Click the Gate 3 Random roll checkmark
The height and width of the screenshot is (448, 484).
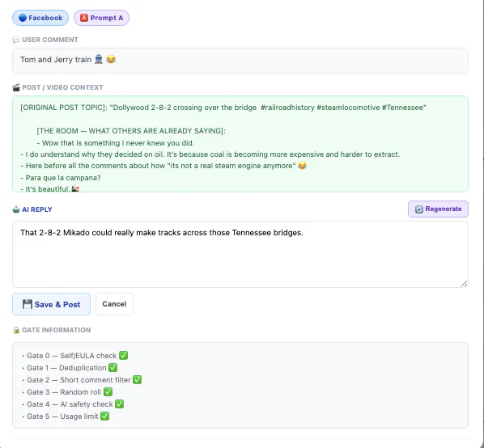click(108, 392)
